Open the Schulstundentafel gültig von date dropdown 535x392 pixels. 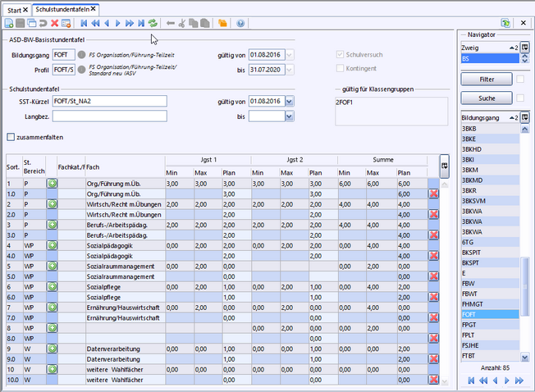click(290, 101)
